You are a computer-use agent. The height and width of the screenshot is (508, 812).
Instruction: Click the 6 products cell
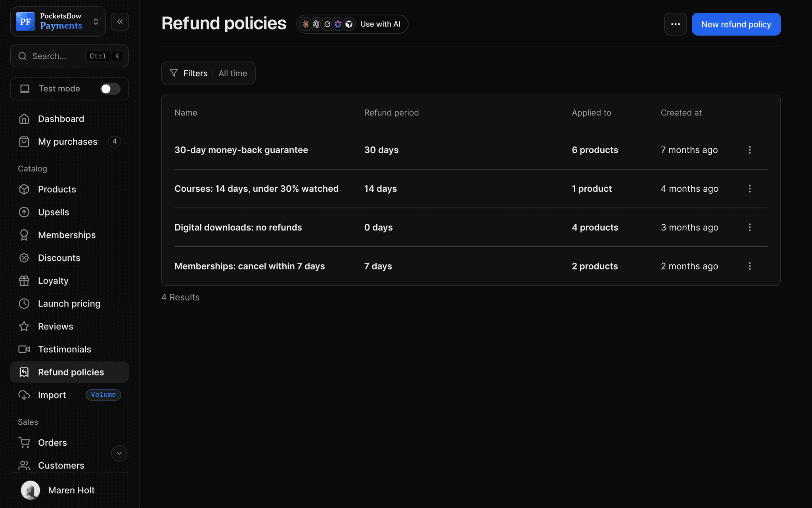point(595,150)
